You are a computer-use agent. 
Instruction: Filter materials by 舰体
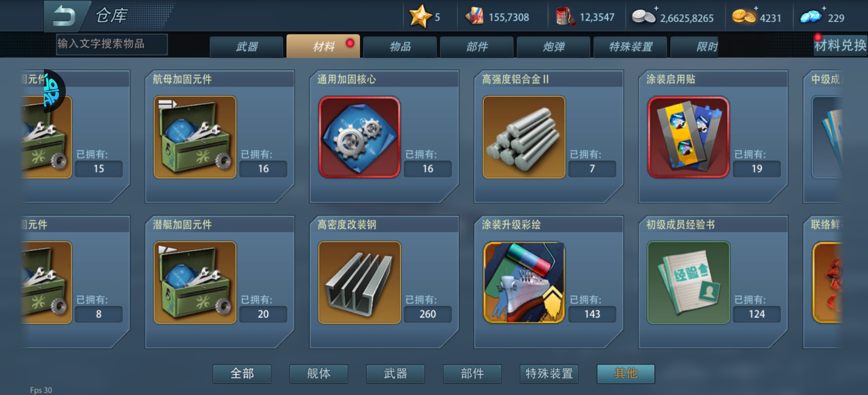click(x=319, y=373)
